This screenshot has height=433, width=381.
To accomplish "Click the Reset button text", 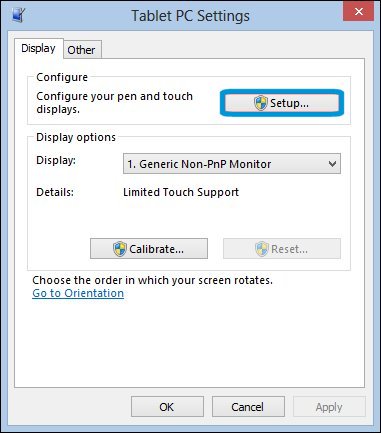I will tap(289, 249).
